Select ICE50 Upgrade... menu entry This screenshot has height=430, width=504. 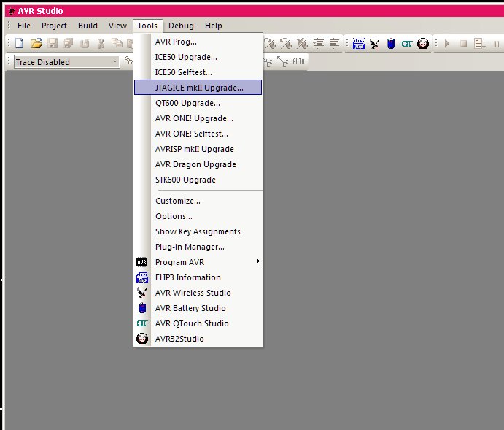coord(198,57)
